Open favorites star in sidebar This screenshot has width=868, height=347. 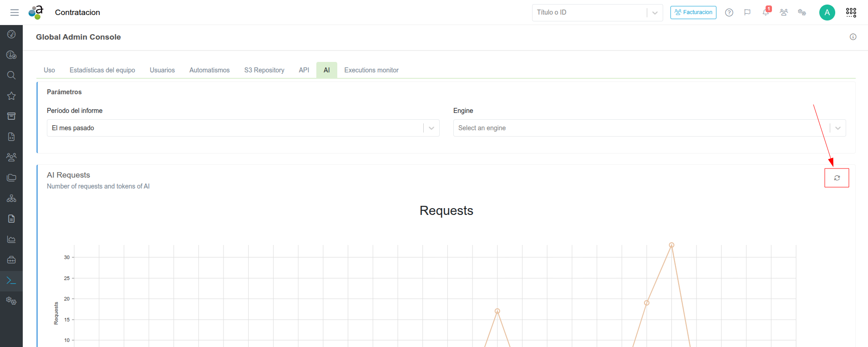[11, 96]
